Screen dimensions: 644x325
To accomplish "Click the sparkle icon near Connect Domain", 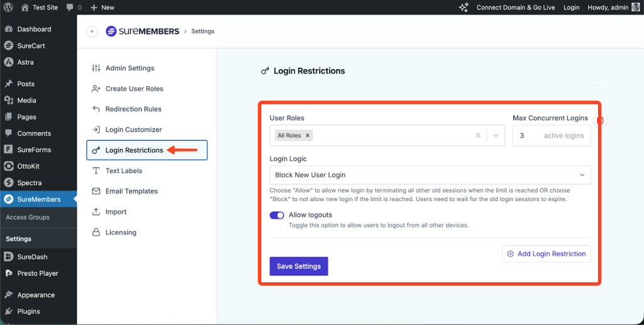I will coord(464,8).
